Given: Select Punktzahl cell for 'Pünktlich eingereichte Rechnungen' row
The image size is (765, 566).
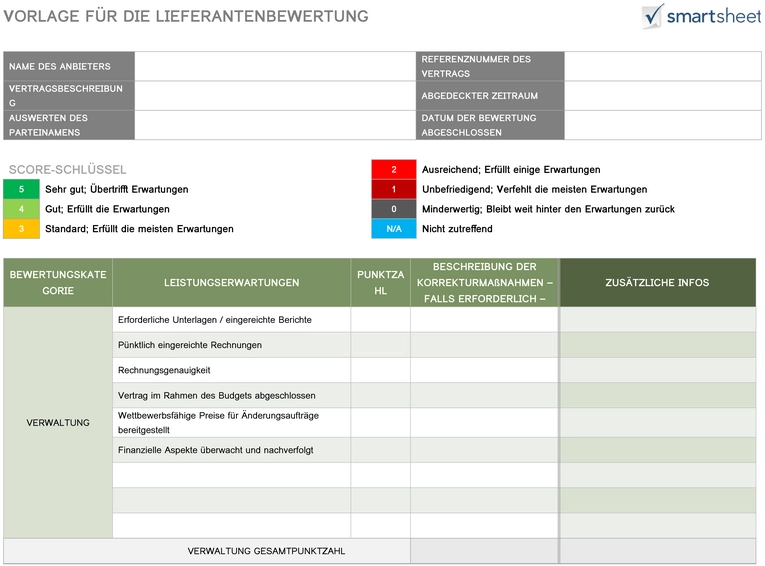Looking at the screenshot, I should tap(381, 345).
